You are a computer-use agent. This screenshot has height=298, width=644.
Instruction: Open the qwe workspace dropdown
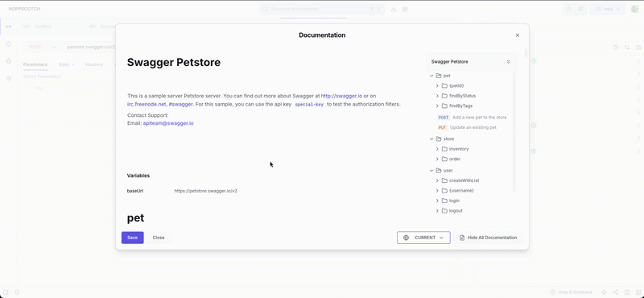pyautogui.click(x=608, y=9)
